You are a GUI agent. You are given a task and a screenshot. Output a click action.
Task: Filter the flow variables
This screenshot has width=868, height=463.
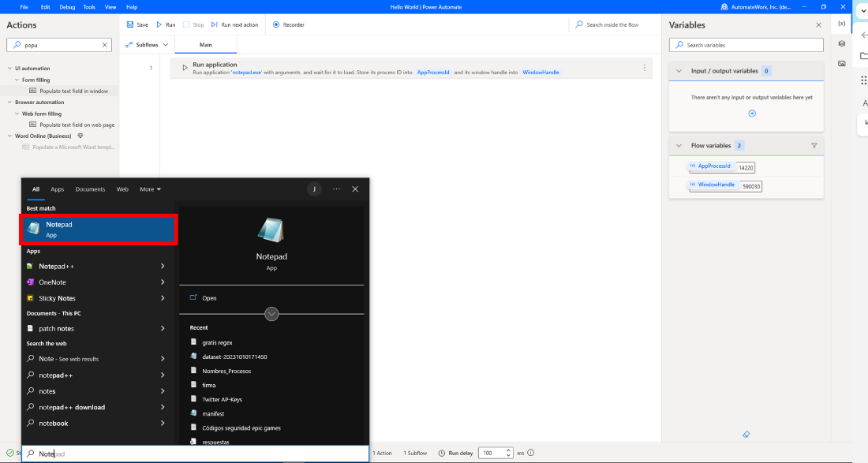(814, 145)
